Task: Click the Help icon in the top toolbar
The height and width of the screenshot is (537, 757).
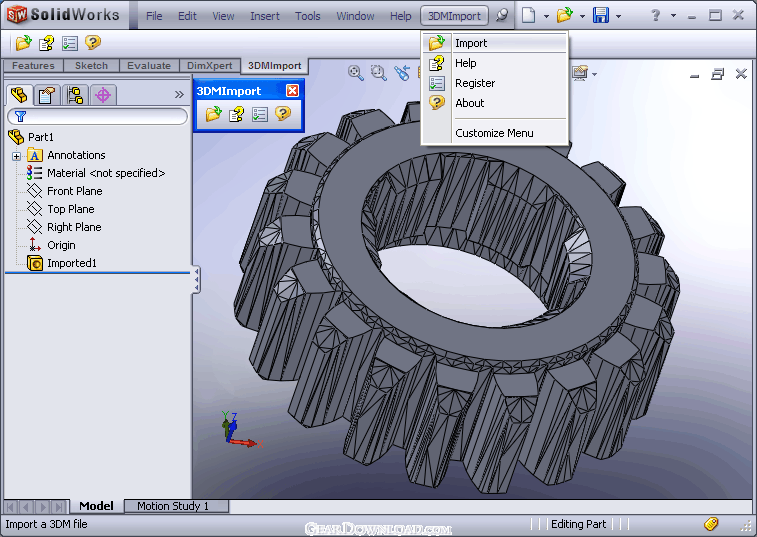Action: [x=46, y=43]
